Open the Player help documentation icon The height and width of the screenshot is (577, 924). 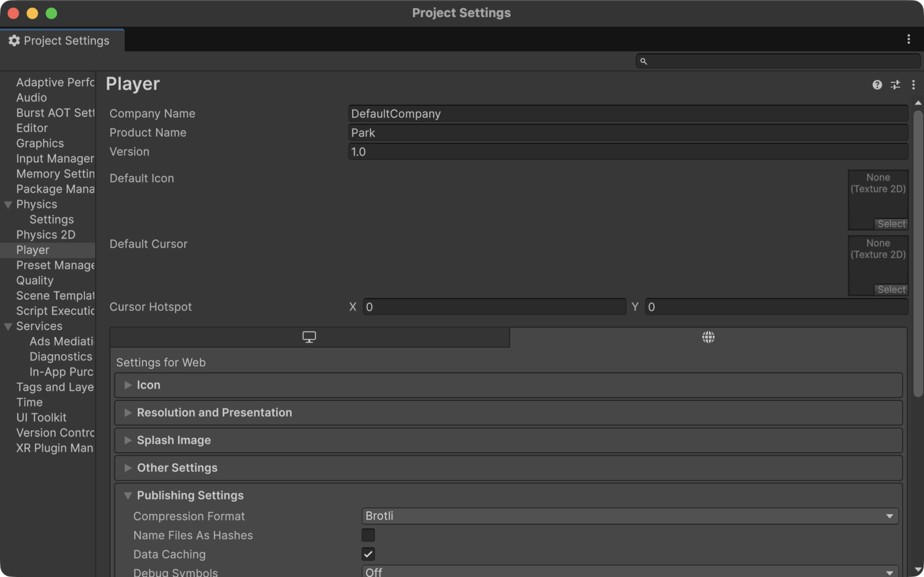(x=877, y=85)
